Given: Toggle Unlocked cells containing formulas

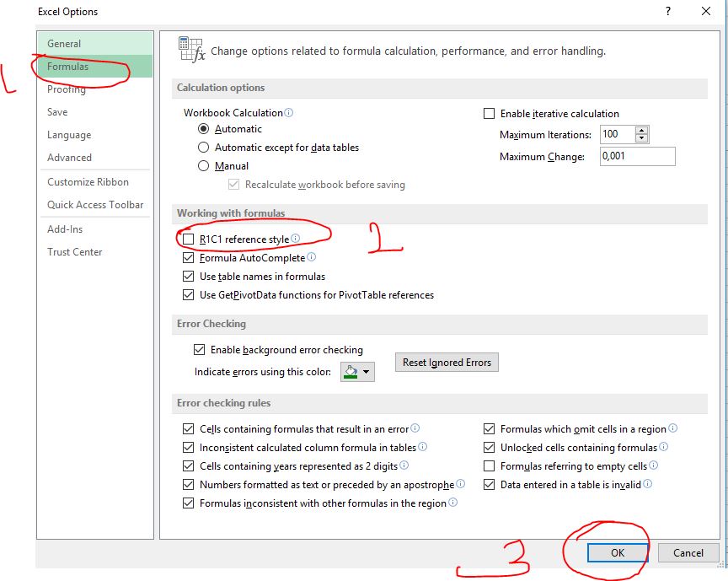Looking at the screenshot, I should click(x=489, y=448).
